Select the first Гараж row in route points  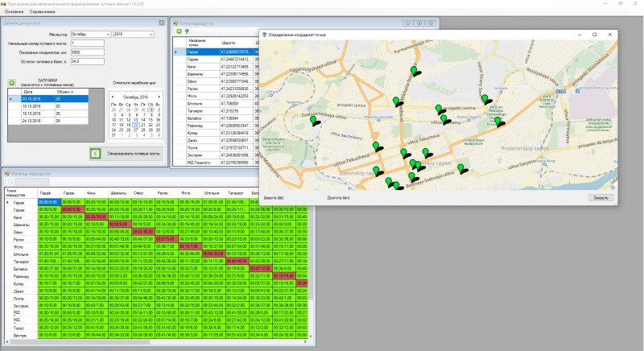point(217,52)
